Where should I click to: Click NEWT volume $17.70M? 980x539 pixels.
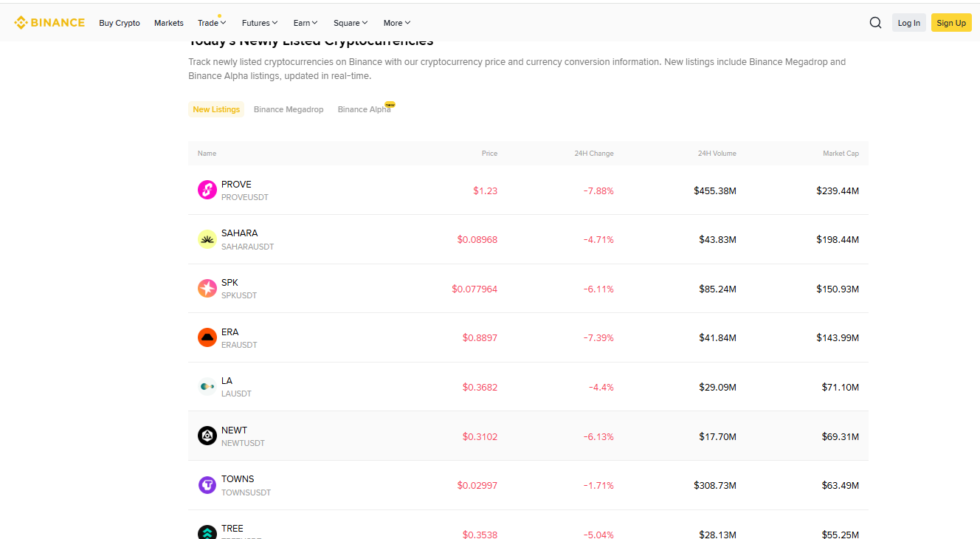pyautogui.click(x=718, y=436)
